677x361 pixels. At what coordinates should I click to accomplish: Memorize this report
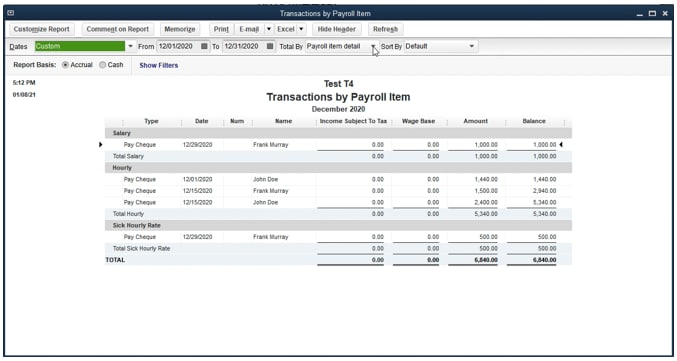[180, 29]
